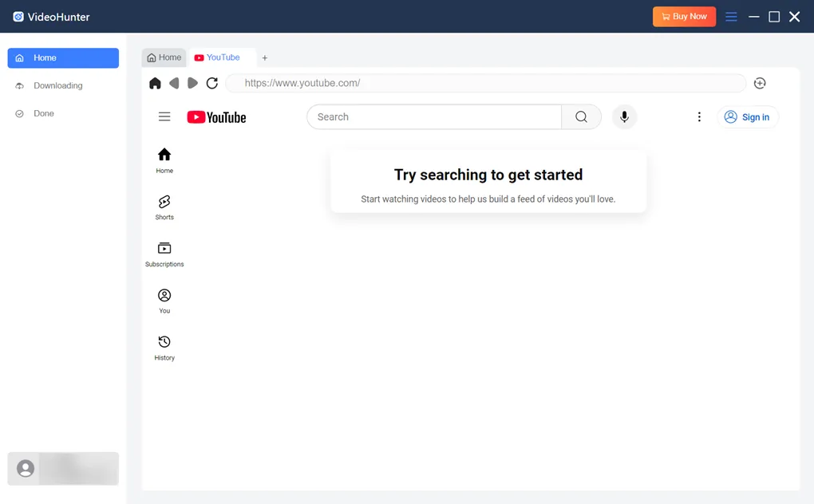Viewport: 814px width, 504px height.
Task: Open the YouTube guide hamburger menu
Action: point(164,116)
